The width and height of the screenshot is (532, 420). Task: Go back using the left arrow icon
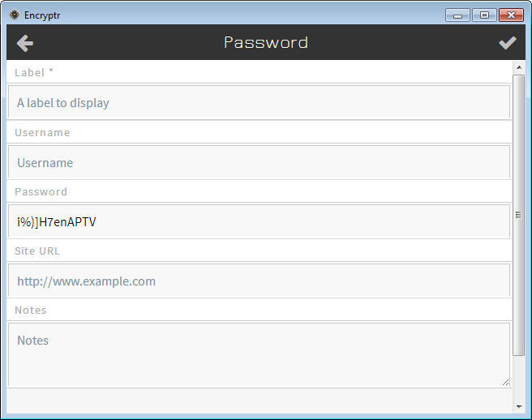pyautogui.click(x=25, y=43)
